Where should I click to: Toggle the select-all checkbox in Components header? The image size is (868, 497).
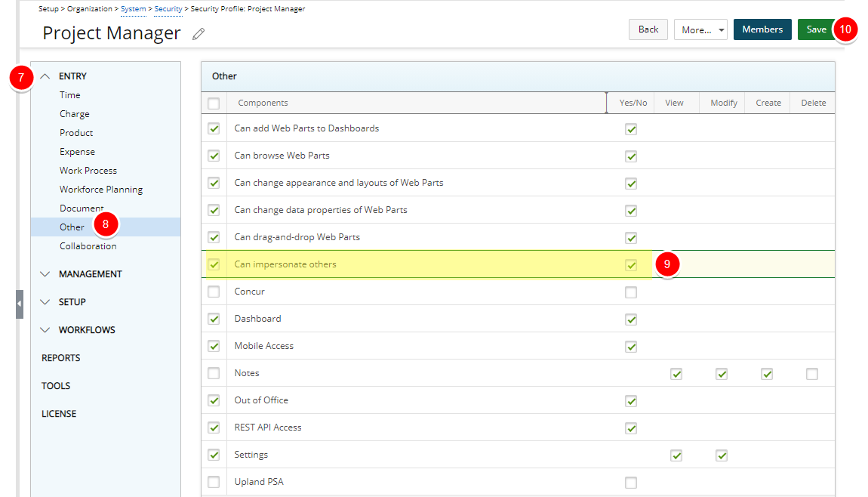click(214, 103)
